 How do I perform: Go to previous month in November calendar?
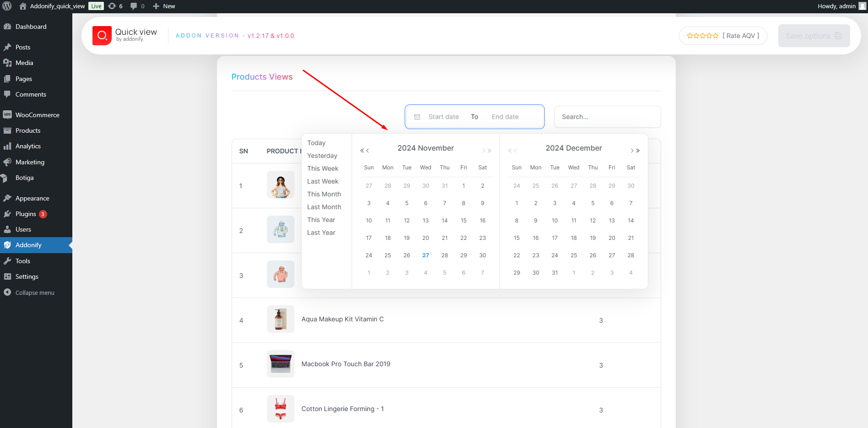coord(368,151)
